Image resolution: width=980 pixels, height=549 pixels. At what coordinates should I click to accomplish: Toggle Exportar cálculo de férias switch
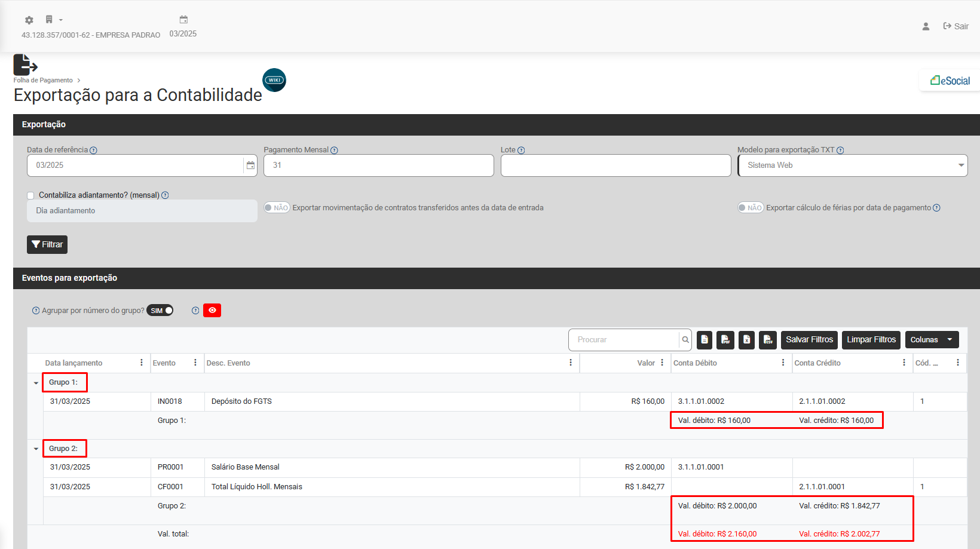point(751,208)
